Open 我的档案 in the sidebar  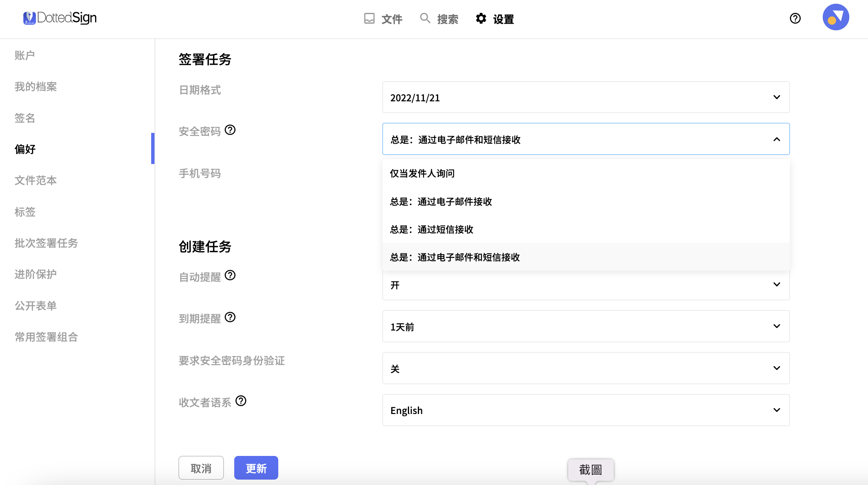pyautogui.click(x=36, y=86)
